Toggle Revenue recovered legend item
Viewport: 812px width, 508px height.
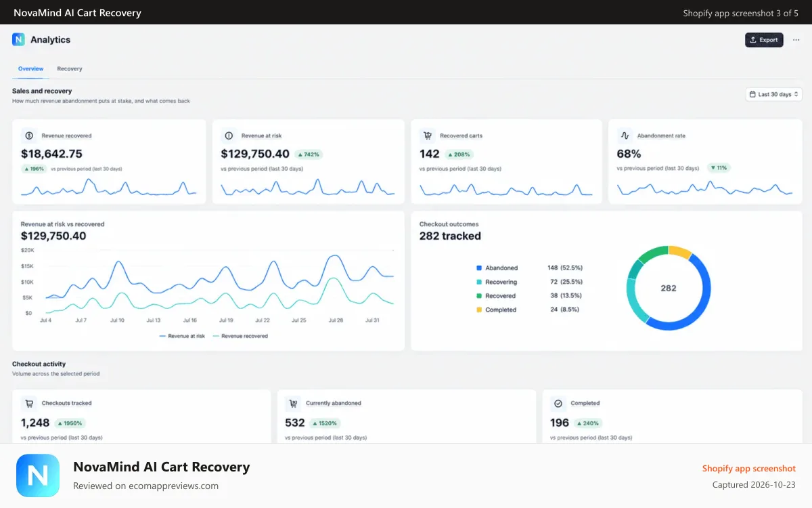point(240,336)
